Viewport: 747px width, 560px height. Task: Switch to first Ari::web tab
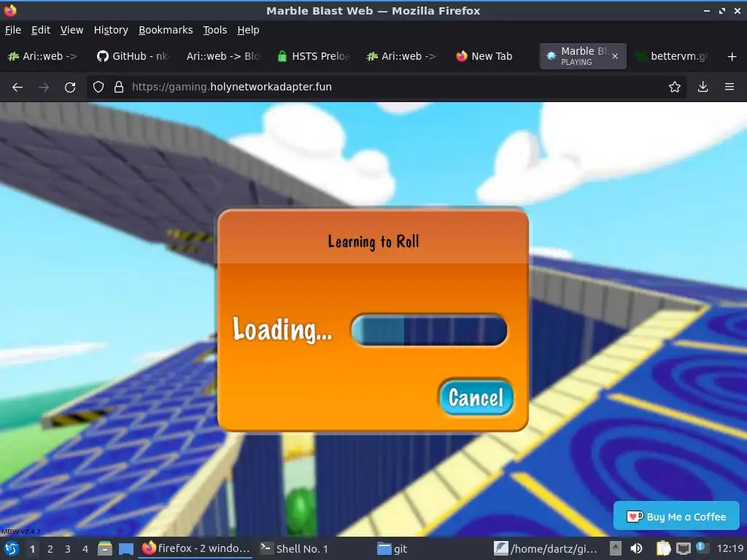[x=43, y=56]
